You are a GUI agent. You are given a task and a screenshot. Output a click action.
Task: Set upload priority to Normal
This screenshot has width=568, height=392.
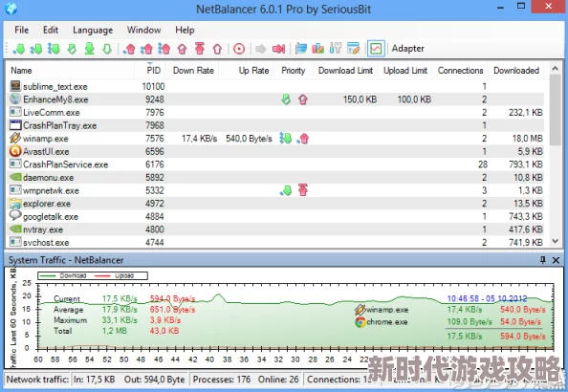[x=146, y=49]
